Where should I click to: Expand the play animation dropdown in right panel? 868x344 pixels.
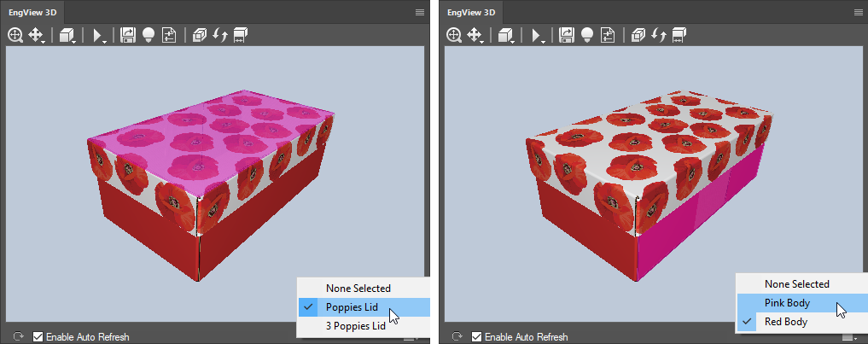[538, 35]
